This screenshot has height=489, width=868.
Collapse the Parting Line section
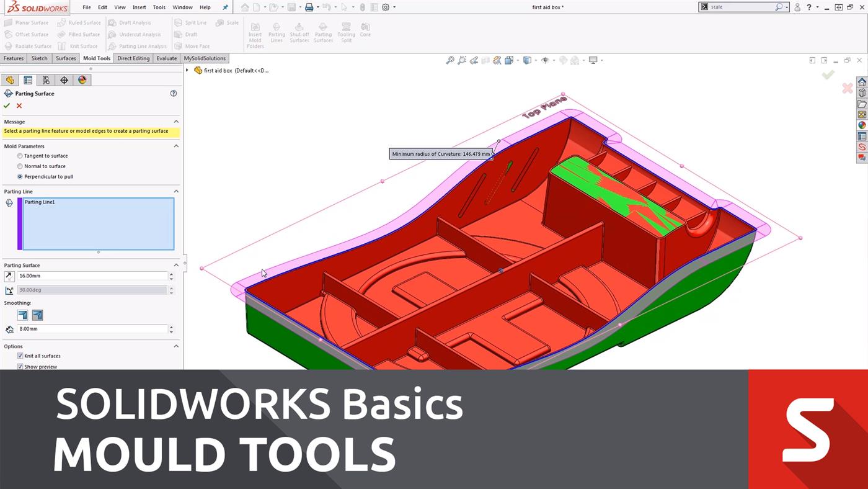(x=176, y=191)
